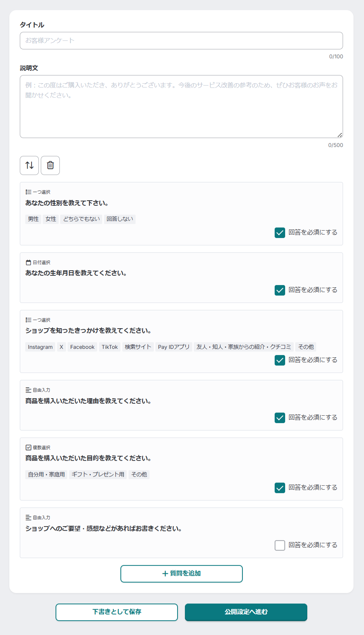This screenshot has width=364, height=635.
Task: Click the calendar icon for 日付選択
Action: point(28,262)
